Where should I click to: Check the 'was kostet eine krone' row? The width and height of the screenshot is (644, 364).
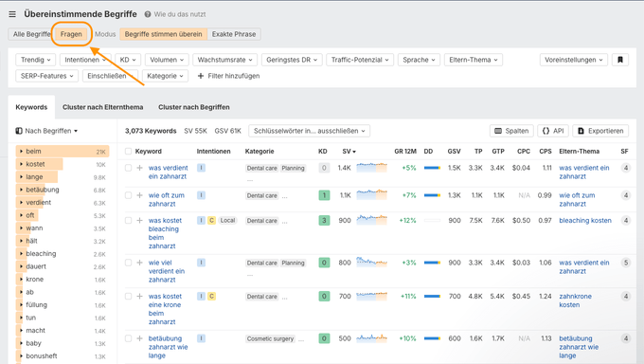click(x=128, y=296)
